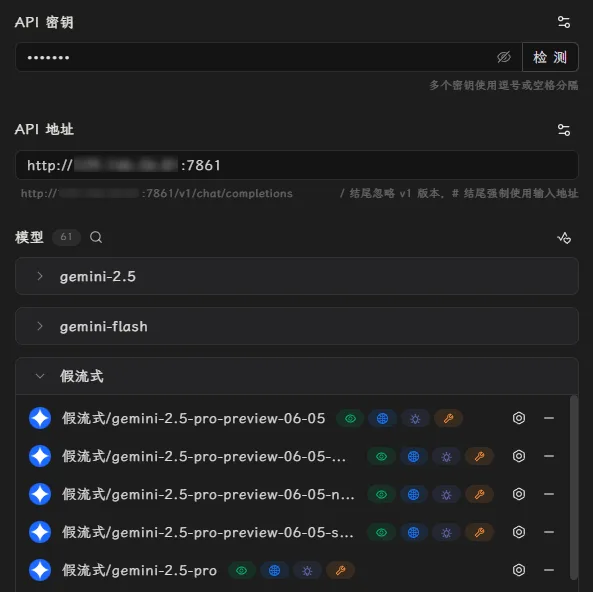
Task: Click wrench tag on 假流式/gemini-2.5-pro row
Action: (x=340, y=570)
